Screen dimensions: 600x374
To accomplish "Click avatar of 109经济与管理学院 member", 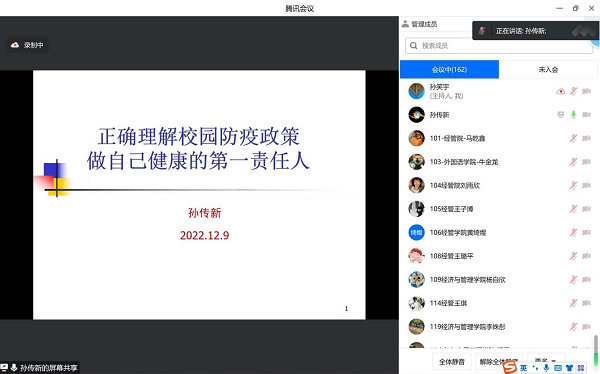I will pyautogui.click(x=416, y=279).
